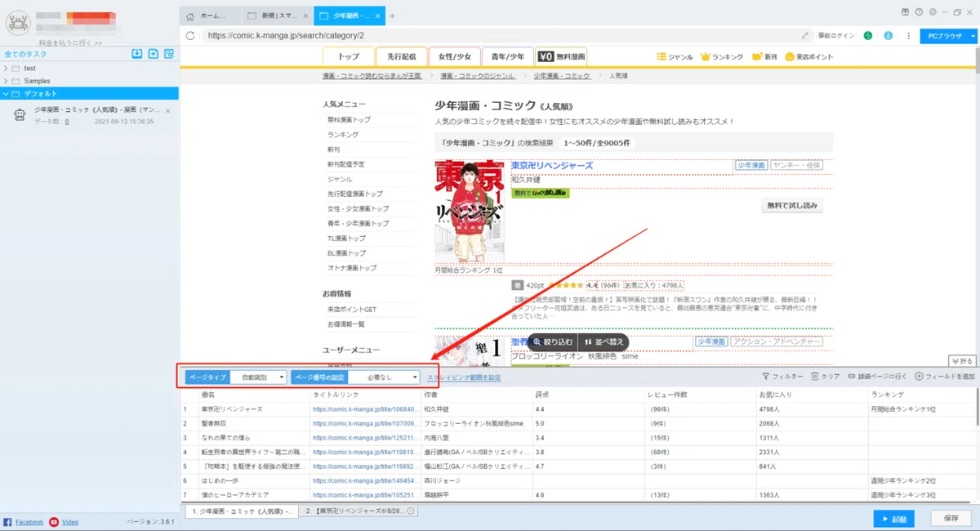Click the blue 起動 run button
Screen dimensions: 980x531
893,518
